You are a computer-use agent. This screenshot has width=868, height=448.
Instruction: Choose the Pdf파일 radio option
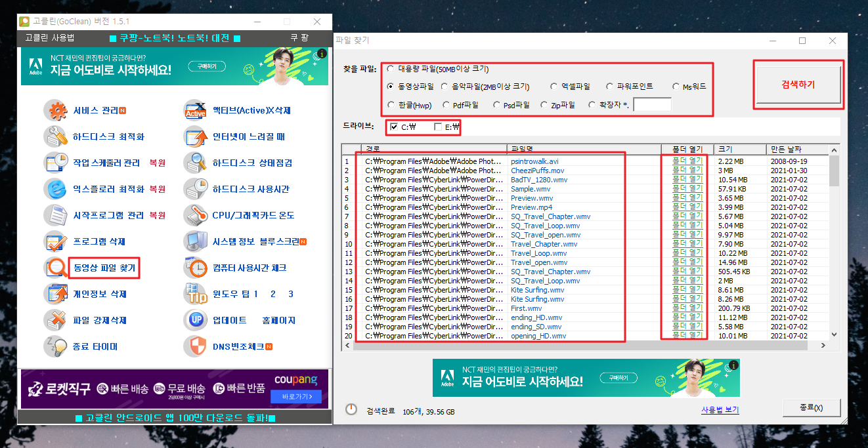click(446, 104)
